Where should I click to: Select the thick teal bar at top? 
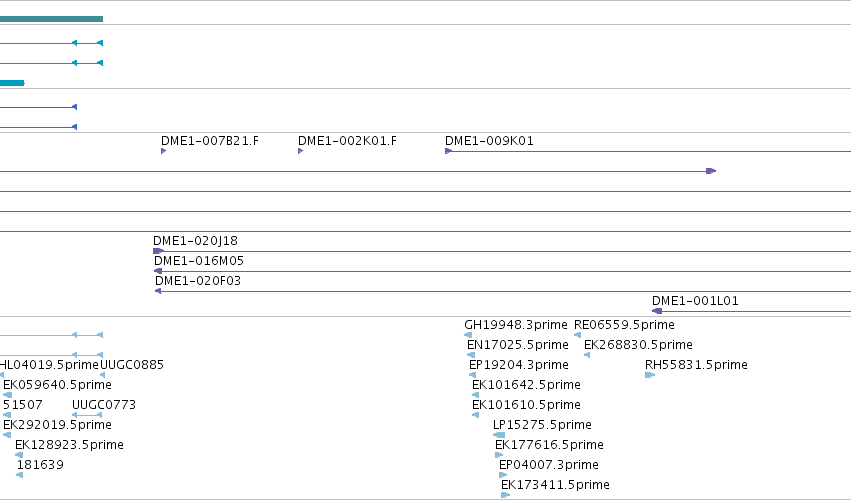click(52, 19)
